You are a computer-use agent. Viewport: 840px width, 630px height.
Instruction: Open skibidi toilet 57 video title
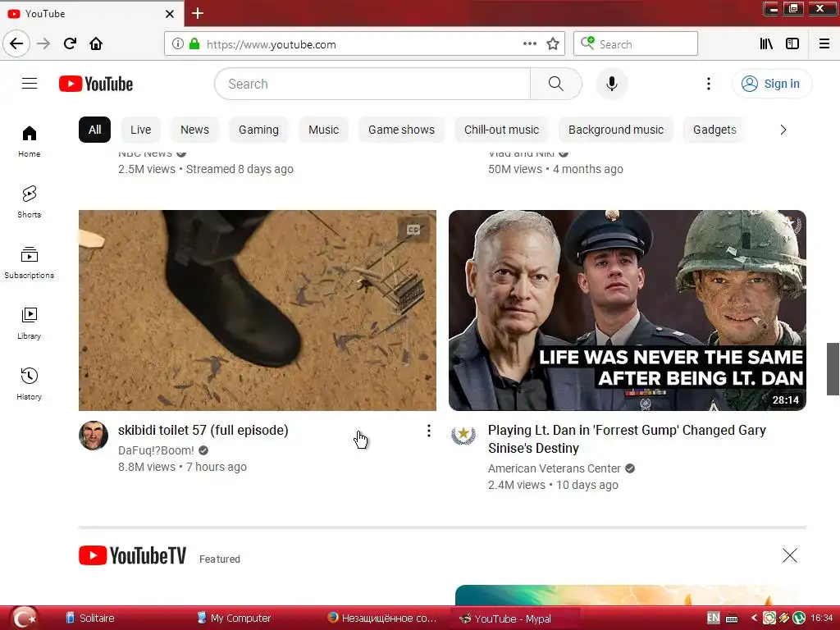click(x=203, y=430)
